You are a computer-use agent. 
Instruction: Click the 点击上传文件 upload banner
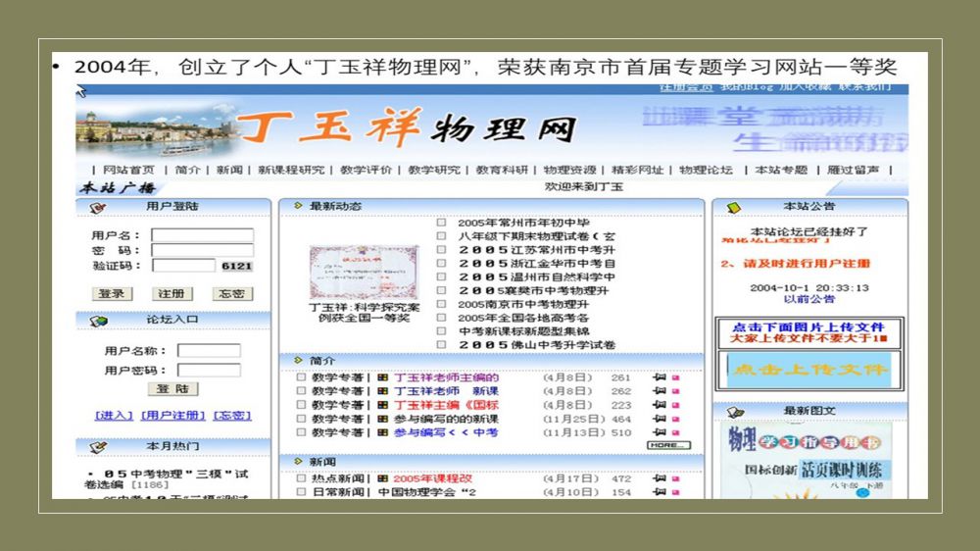coord(809,370)
